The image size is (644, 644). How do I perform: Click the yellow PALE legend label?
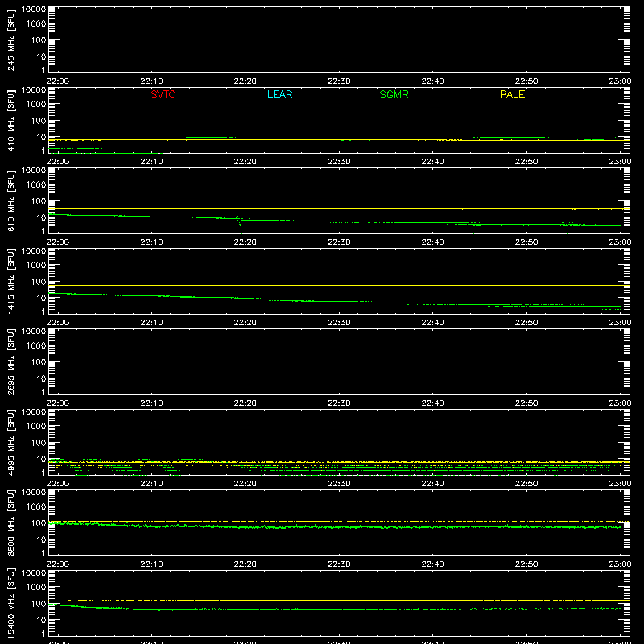(x=512, y=94)
